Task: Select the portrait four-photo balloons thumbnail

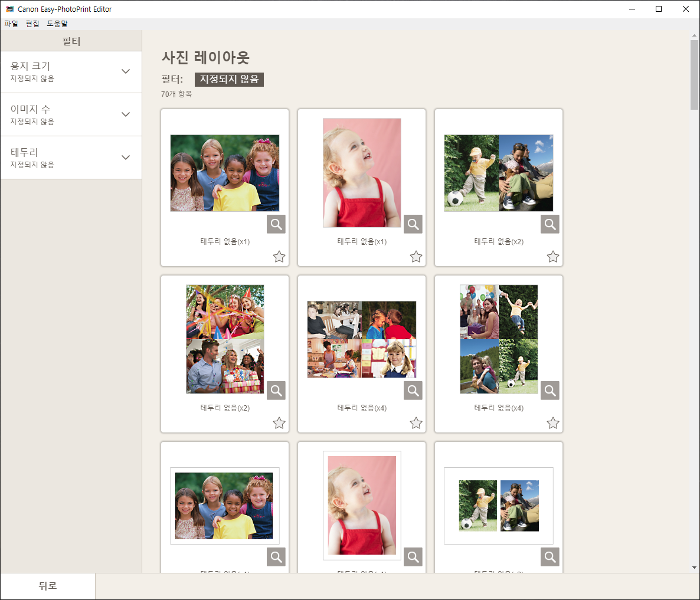Action: coord(499,339)
